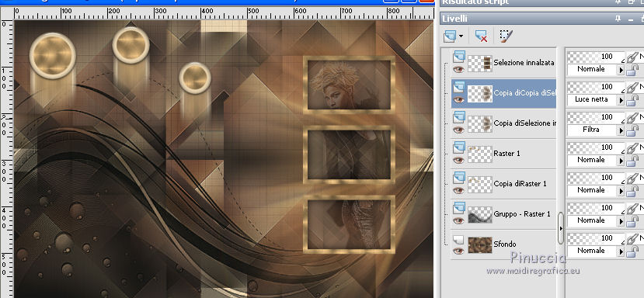Click the New Raster Layer icon
This screenshot has width=644, height=298.
tap(450, 36)
